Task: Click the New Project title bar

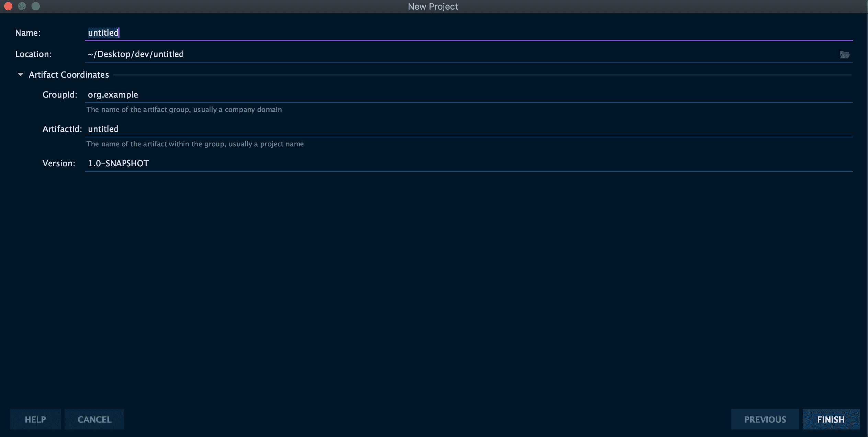Action: pyautogui.click(x=433, y=7)
